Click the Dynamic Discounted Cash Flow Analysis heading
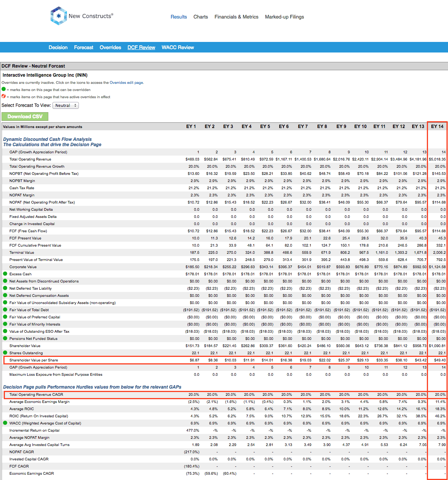This screenshot has height=480, width=448. (47, 139)
